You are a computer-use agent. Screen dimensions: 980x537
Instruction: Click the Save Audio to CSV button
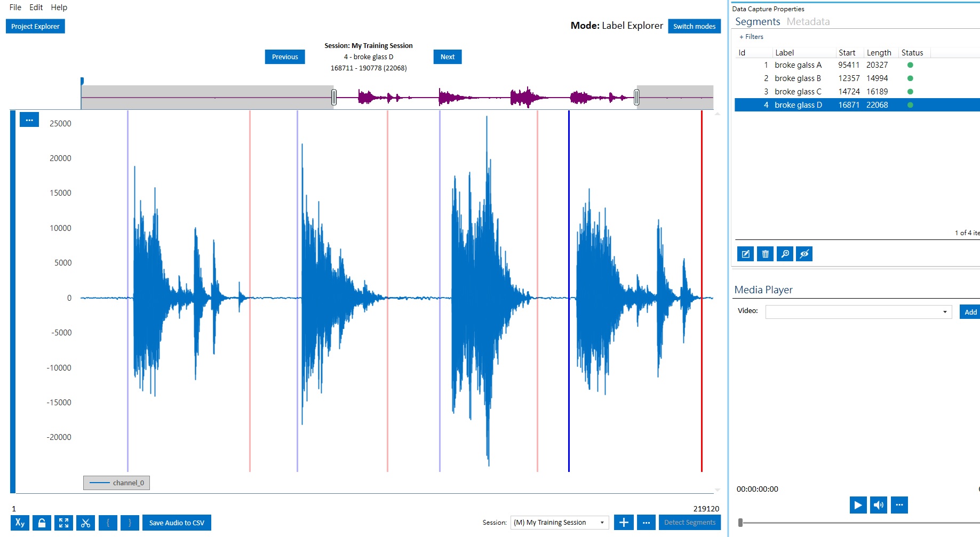point(177,523)
